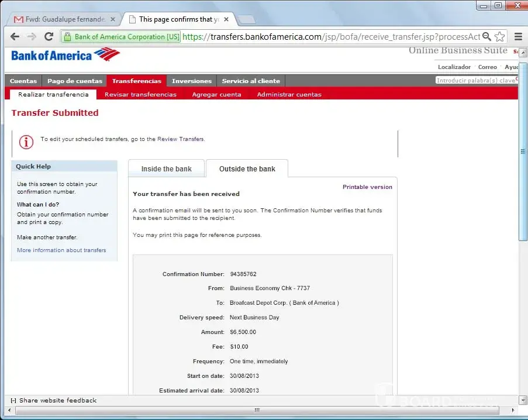The width and height of the screenshot is (528, 420).
Task: Expand the Share website feedback section
Action: click(13, 401)
